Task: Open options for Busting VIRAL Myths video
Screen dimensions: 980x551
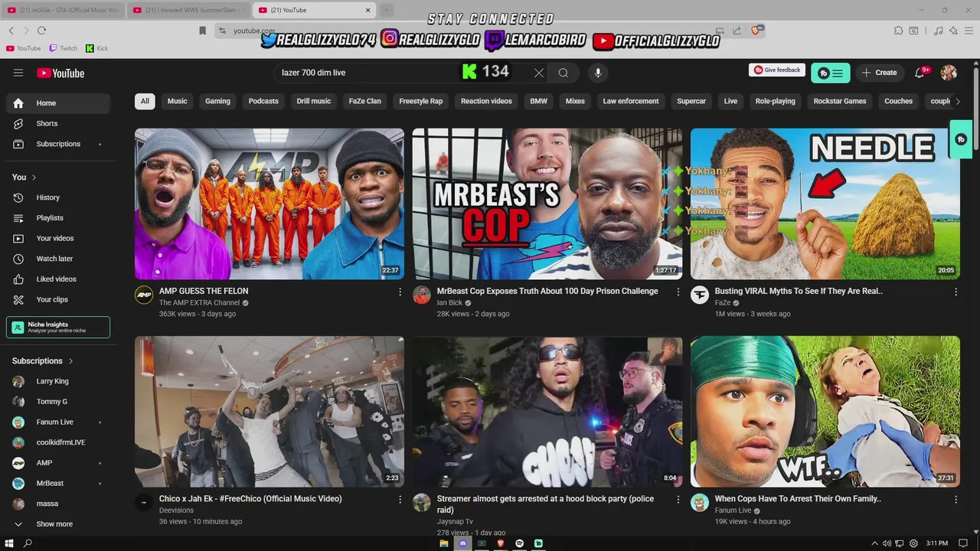Action: pos(955,292)
